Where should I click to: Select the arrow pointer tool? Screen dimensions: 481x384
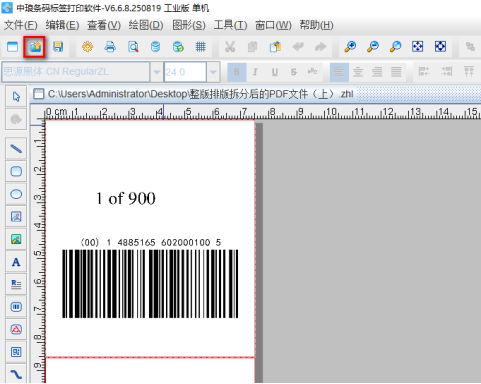coord(16,97)
